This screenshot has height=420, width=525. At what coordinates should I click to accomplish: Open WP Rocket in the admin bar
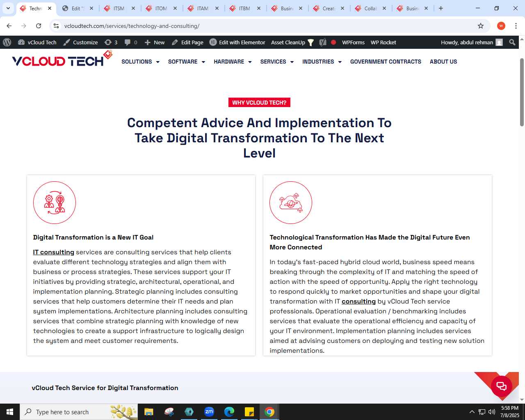click(x=383, y=42)
